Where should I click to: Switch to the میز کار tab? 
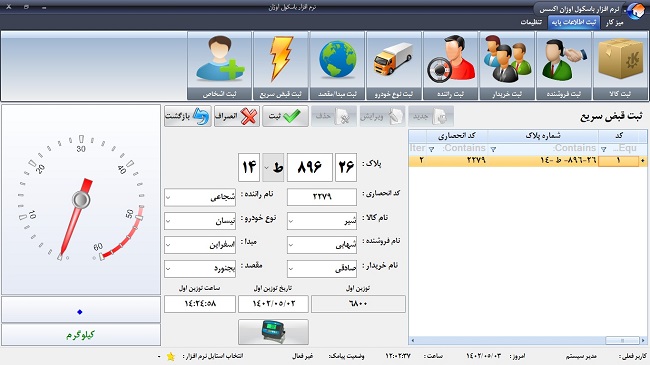pyautogui.click(x=614, y=22)
